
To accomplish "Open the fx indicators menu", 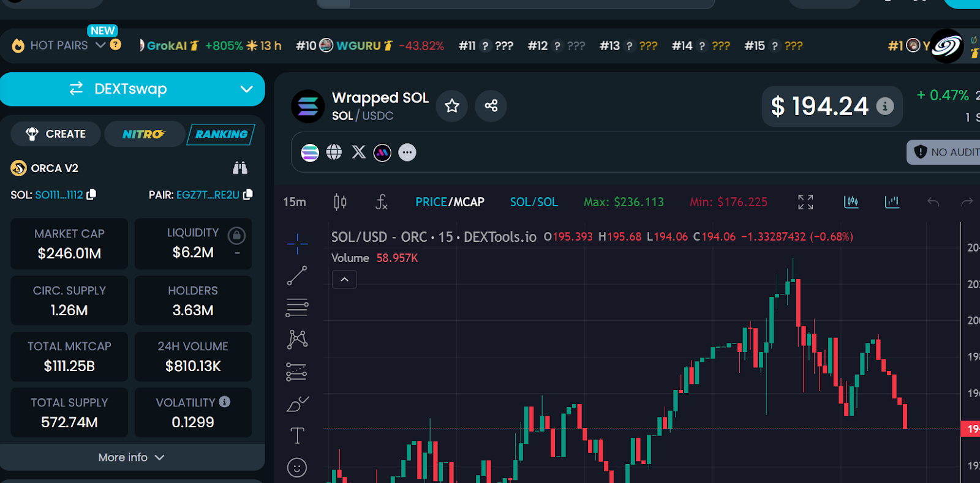I will (381, 201).
